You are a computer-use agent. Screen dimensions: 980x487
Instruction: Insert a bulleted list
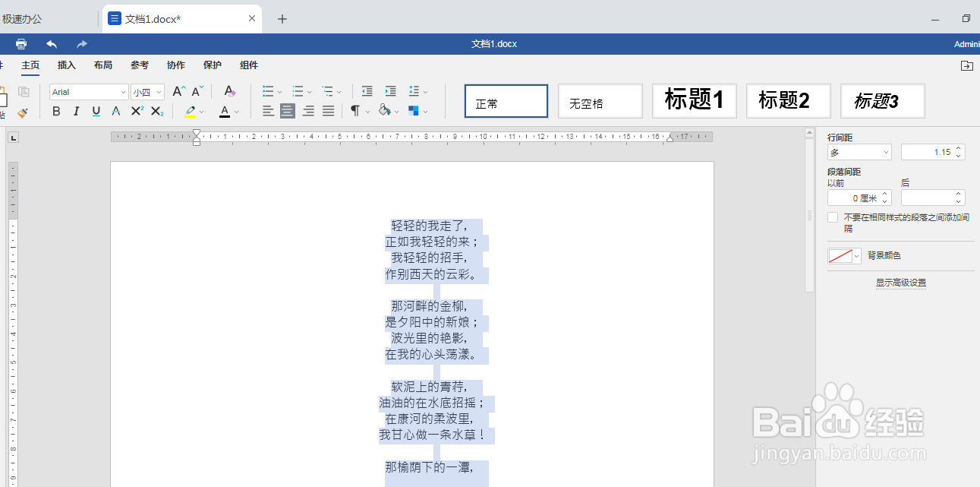pyautogui.click(x=268, y=92)
